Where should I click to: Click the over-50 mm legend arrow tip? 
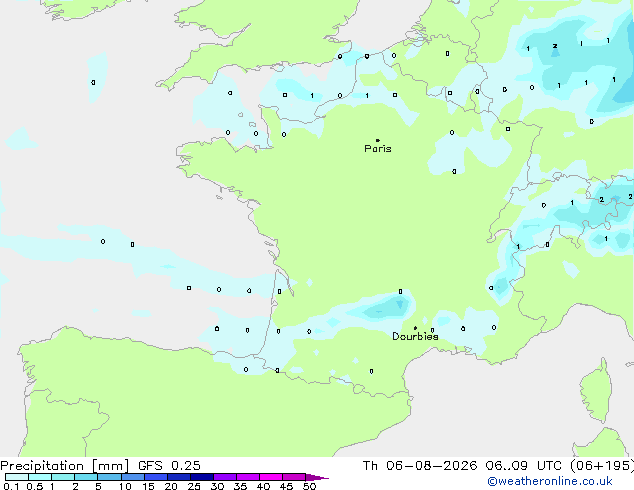coord(317,477)
